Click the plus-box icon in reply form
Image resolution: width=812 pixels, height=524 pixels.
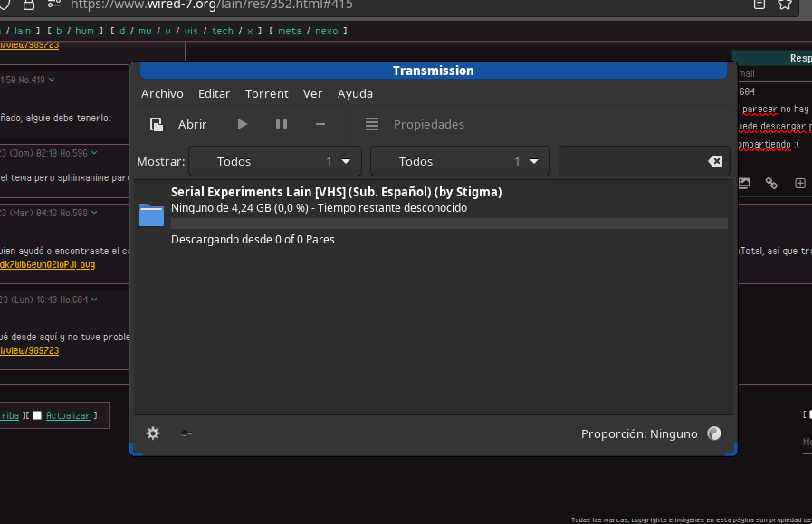(x=800, y=183)
